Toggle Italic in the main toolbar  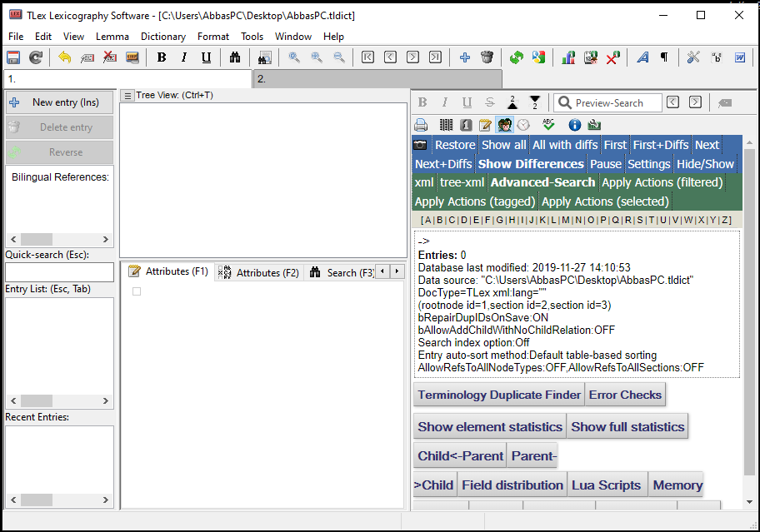point(183,57)
